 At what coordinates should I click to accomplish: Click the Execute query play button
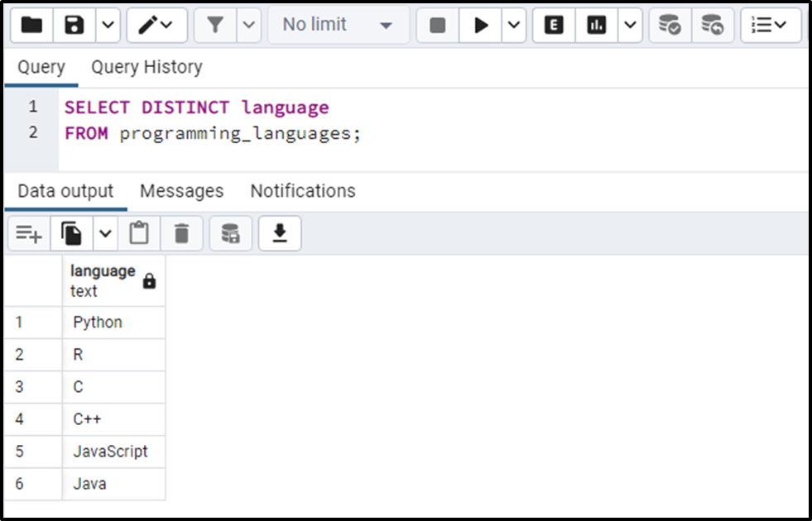coord(480,25)
